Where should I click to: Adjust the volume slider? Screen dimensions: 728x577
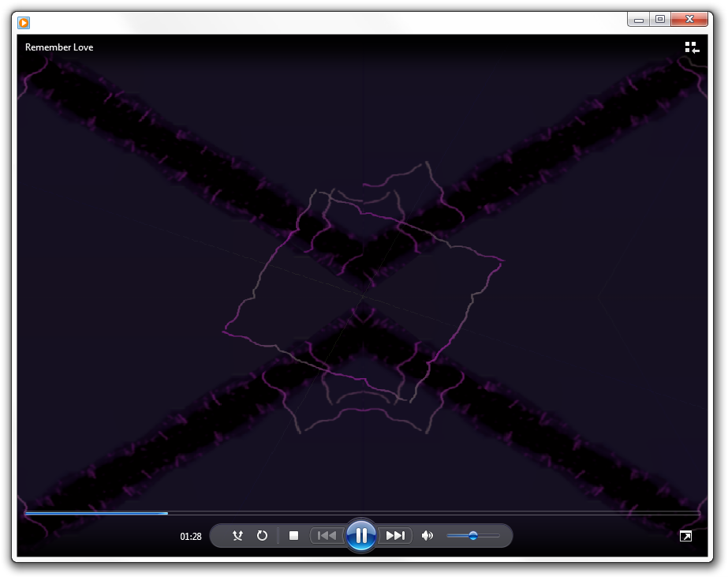(473, 536)
